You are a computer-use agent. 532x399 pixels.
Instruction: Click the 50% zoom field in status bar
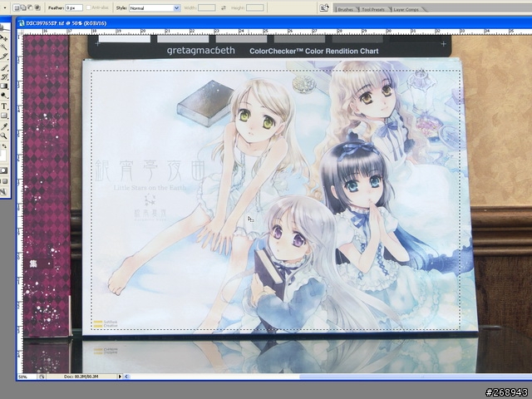27,377
